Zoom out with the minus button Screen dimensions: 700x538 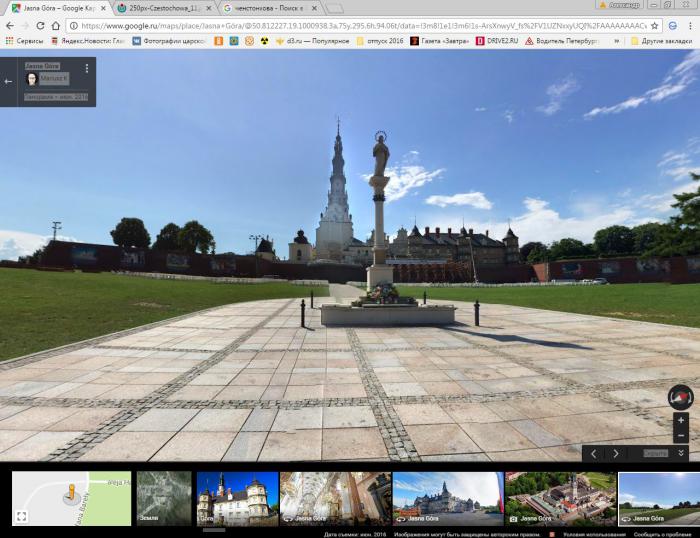[681, 436]
